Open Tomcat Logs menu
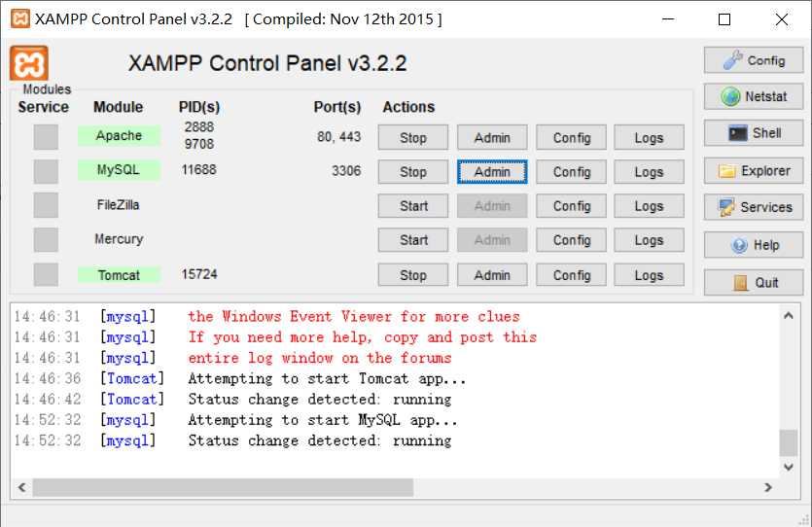The width and height of the screenshot is (812, 527). click(x=649, y=275)
